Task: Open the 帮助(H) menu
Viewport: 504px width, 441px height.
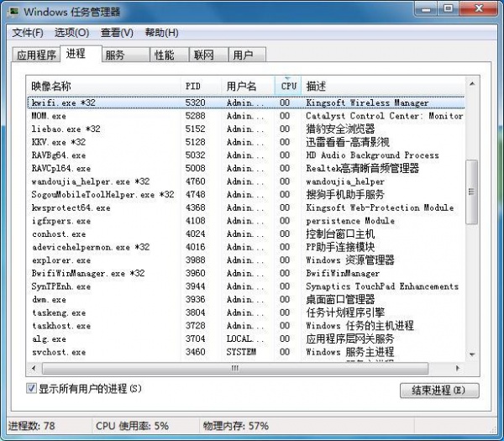Action: click(x=161, y=33)
